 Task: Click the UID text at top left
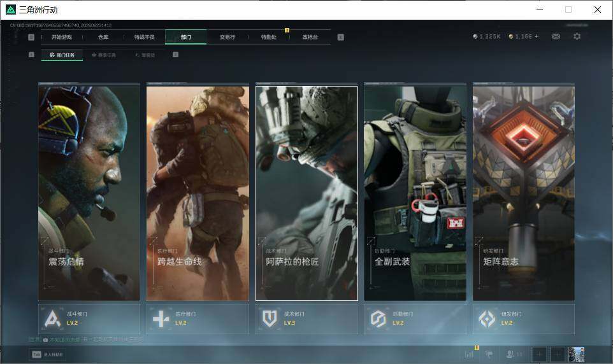pos(61,25)
